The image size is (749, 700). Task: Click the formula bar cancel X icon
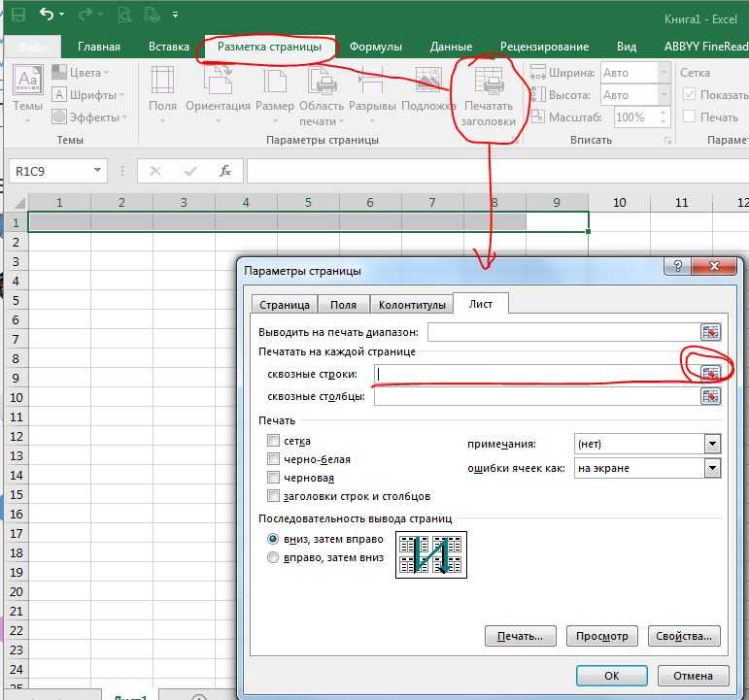click(155, 171)
